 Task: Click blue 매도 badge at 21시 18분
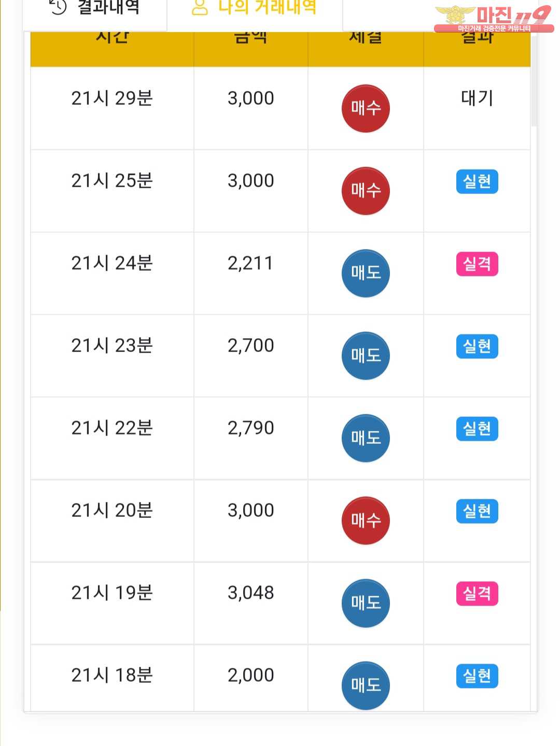pos(366,685)
